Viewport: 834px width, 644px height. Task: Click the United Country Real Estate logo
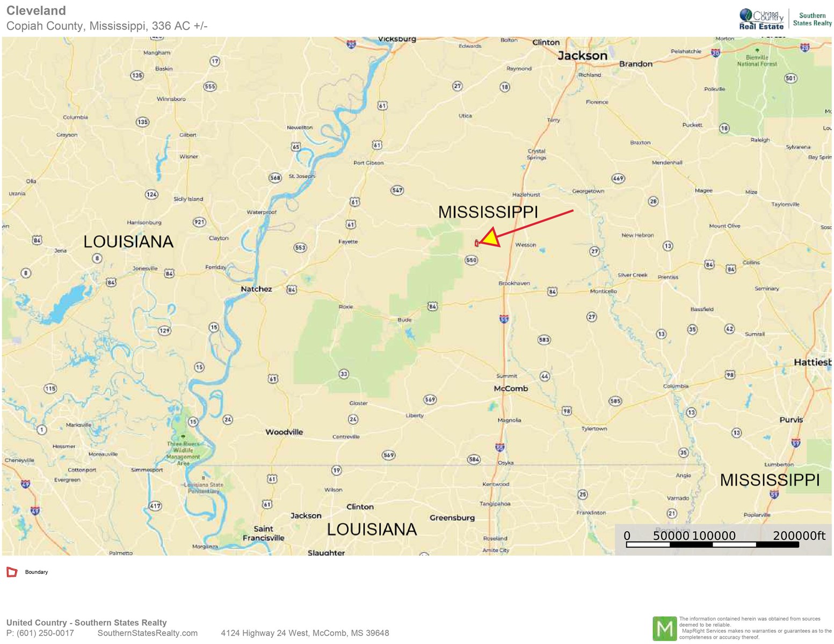(762, 19)
